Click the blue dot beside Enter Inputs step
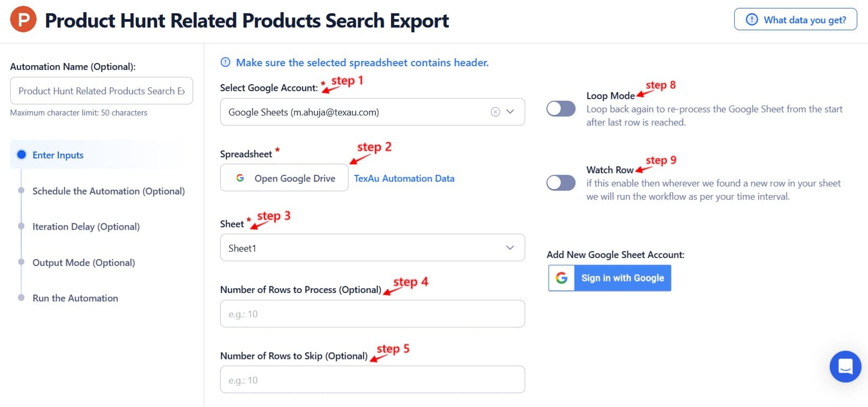868x407 pixels. point(21,155)
